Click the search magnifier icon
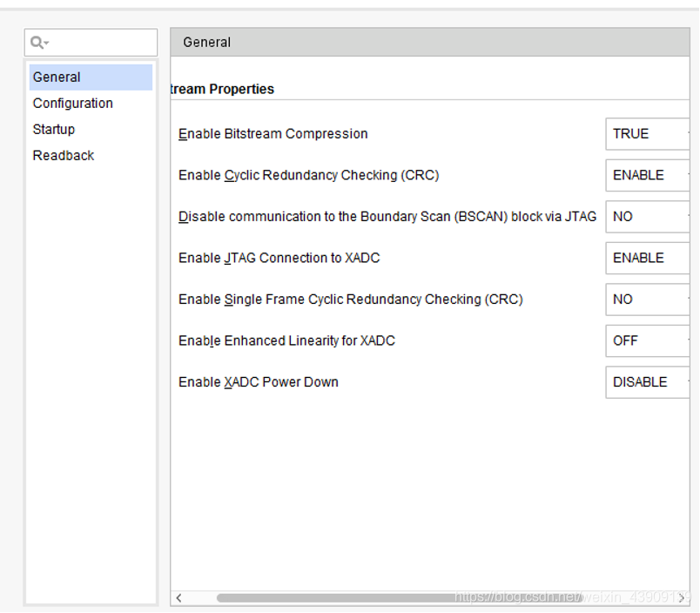This screenshot has height=613, width=700. [x=39, y=43]
